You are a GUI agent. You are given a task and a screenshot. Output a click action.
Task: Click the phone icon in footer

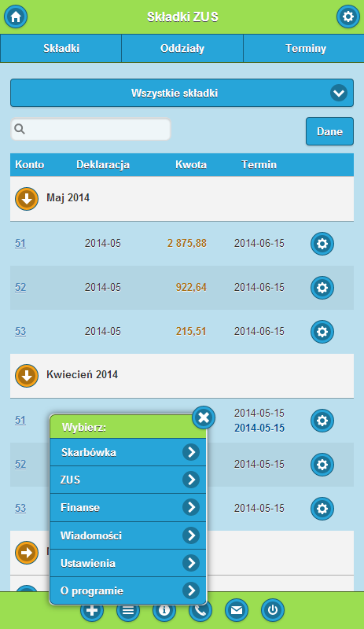click(x=200, y=610)
